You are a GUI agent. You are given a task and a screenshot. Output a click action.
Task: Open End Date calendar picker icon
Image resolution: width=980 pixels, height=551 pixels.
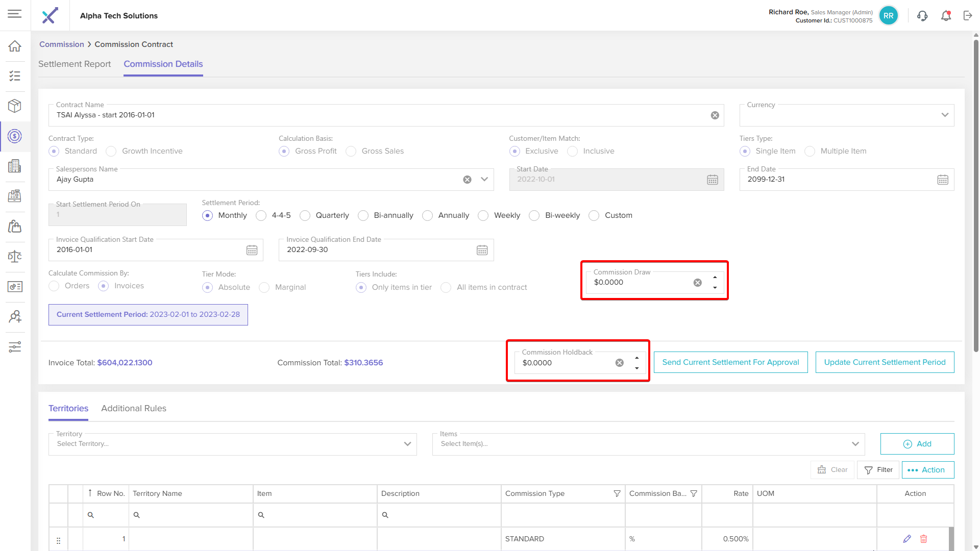click(x=942, y=180)
